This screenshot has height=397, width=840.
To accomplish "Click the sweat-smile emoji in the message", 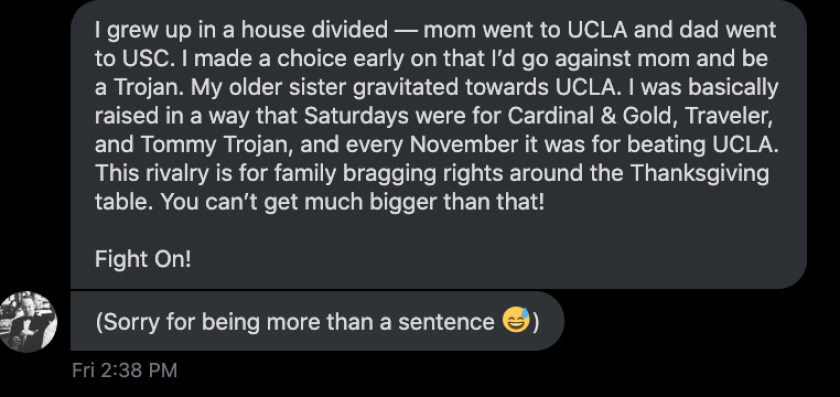I will tap(516, 320).
